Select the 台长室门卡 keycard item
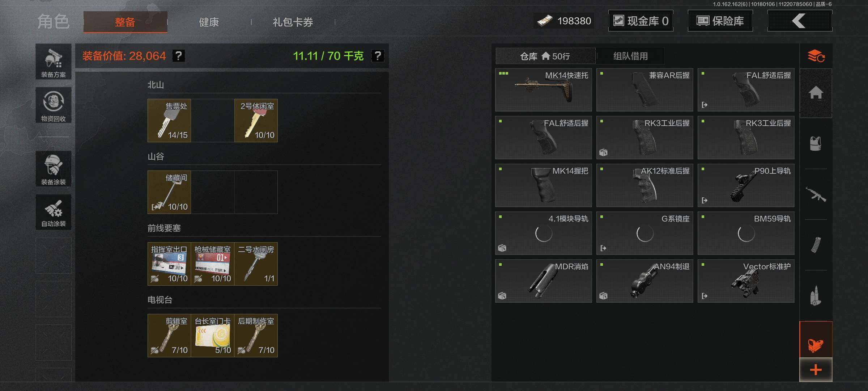This screenshot has width=868, height=391. [213, 336]
